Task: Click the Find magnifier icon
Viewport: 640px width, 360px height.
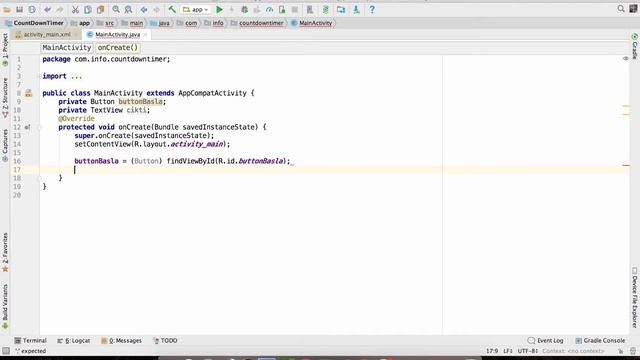Action: pyautogui.click(x=116, y=9)
